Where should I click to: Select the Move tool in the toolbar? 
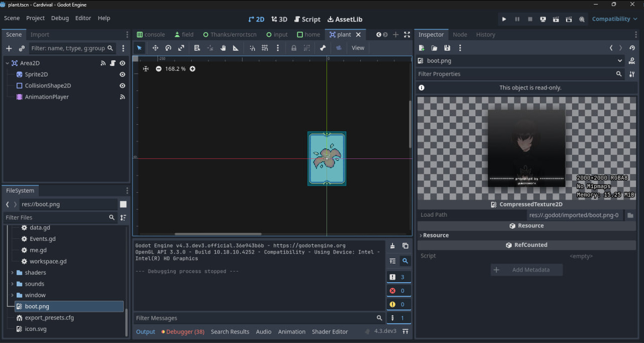[x=155, y=48]
